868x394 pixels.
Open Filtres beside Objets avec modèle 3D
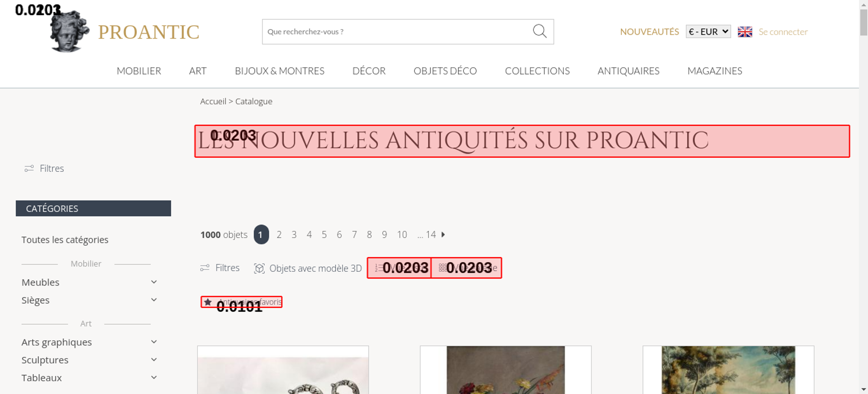[220, 268]
